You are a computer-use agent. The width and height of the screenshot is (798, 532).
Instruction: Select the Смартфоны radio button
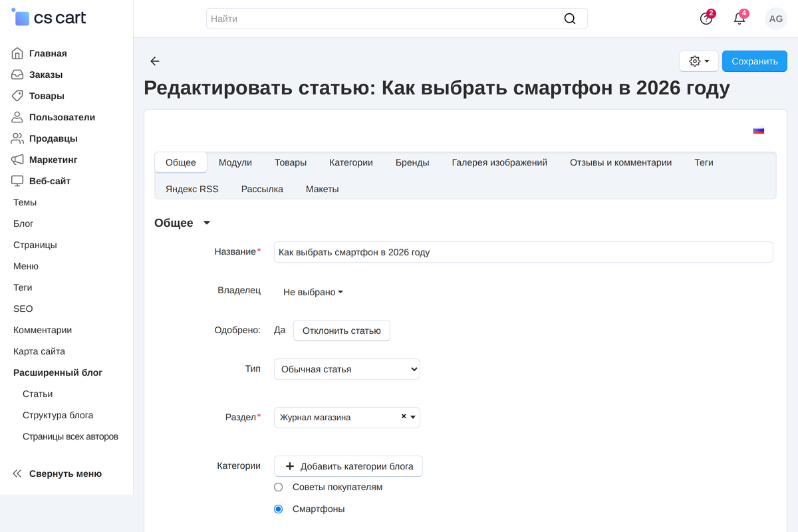click(279, 509)
